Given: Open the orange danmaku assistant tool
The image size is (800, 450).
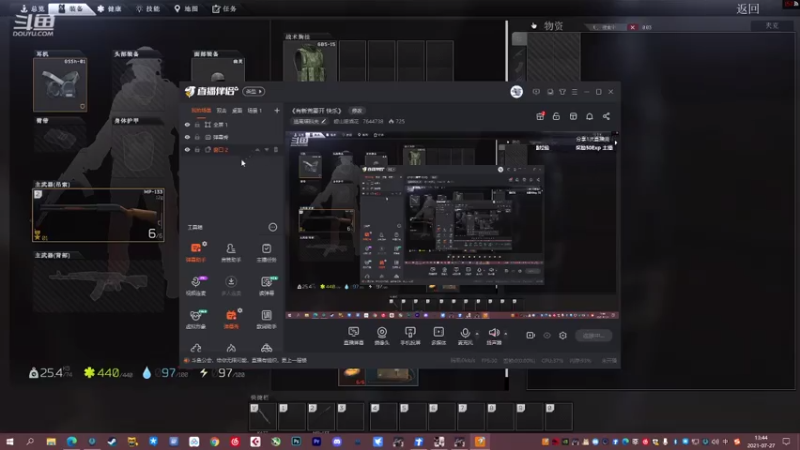Looking at the screenshot, I should pos(196,253).
